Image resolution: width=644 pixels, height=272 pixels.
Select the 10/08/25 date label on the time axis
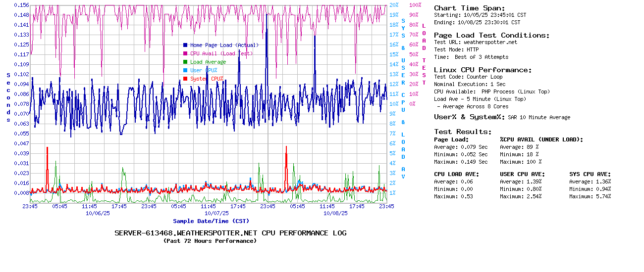tap(335, 213)
